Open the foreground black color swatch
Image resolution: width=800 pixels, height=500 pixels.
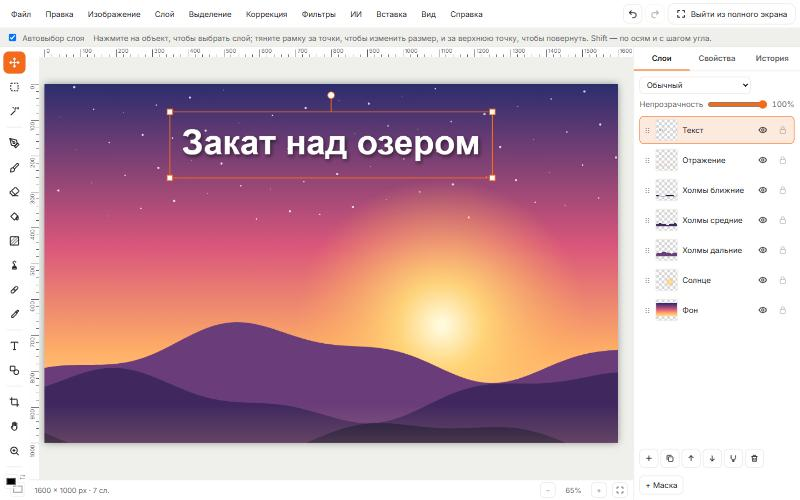(x=11, y=482)
